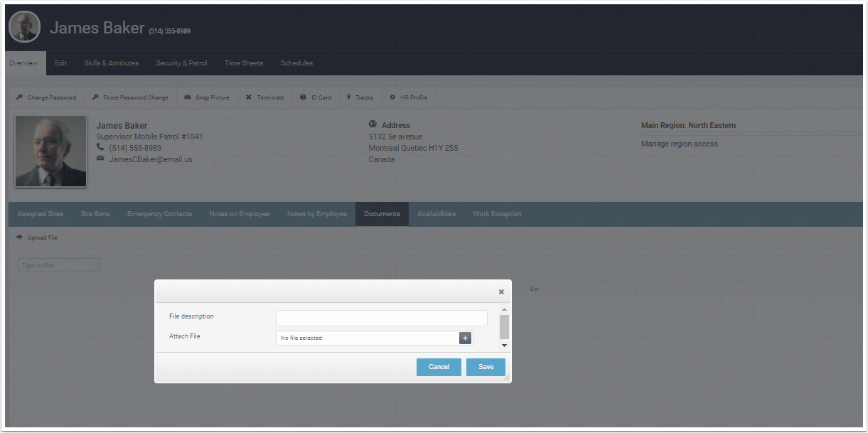The height and width of the screenshot is (433, 868).
Task: Click the File description input field
Action: point(382,318)
